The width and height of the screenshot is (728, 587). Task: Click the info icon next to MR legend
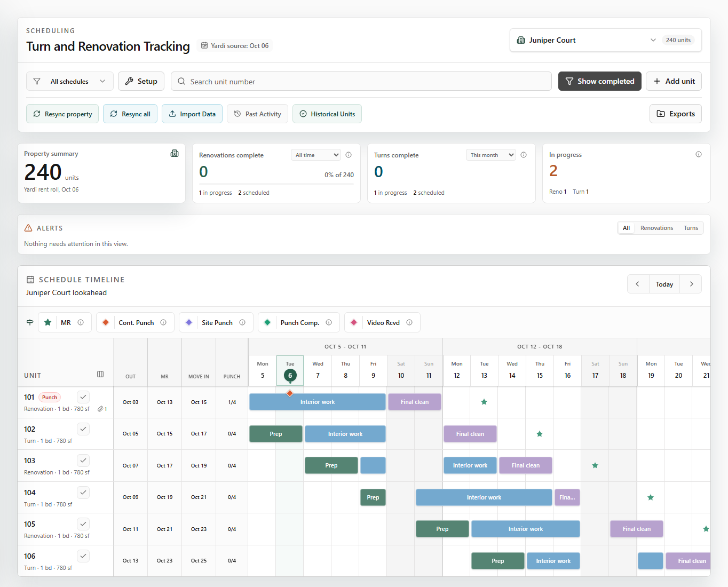pos(81,322)
